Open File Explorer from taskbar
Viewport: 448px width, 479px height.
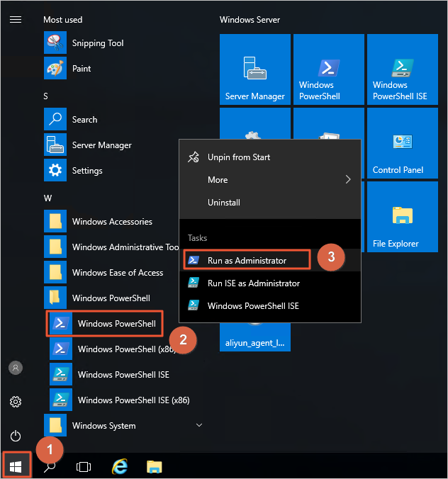pyautogui.click(x=155, y=467)
